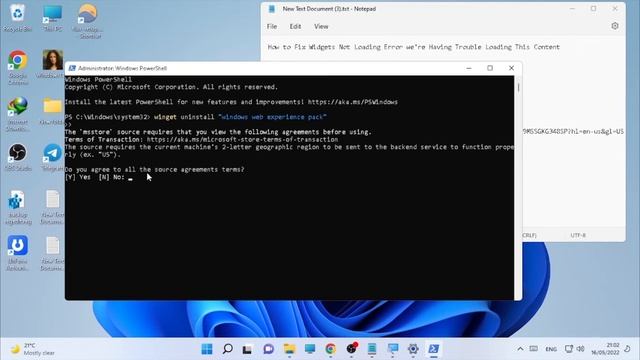The width and height of the screenshot is (640, 360).
Task: Open File Explorer from the taskbar
Action: [289, 349]
